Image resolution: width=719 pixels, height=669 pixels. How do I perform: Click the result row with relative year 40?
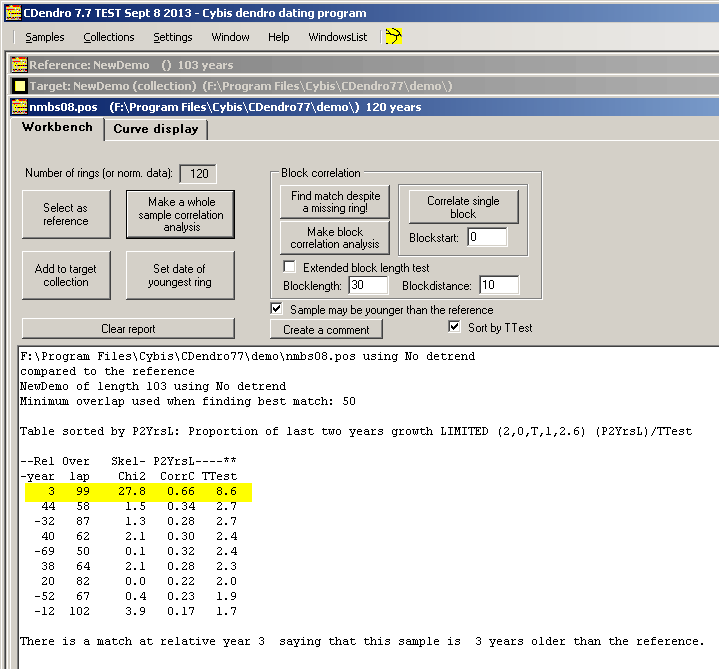click(138, 536)
